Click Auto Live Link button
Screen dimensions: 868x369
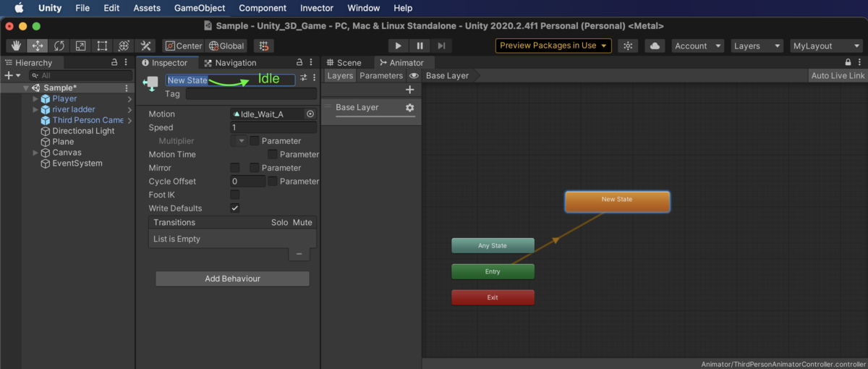point(838,75)
